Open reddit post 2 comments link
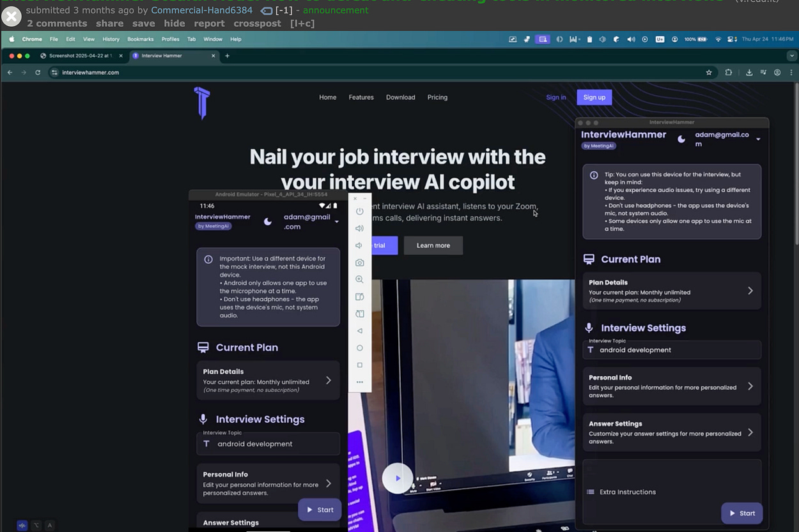This screenshot has height=532, width=799. tap(57, 23)
